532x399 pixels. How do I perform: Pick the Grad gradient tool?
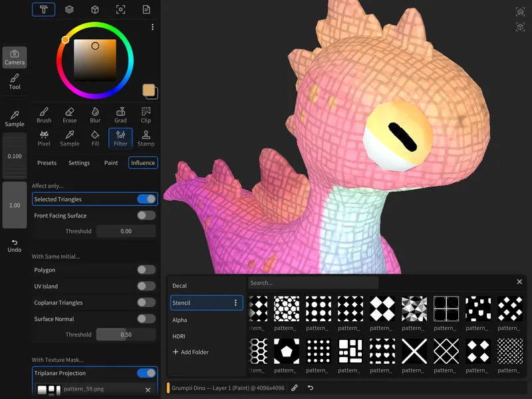point(120,115)
